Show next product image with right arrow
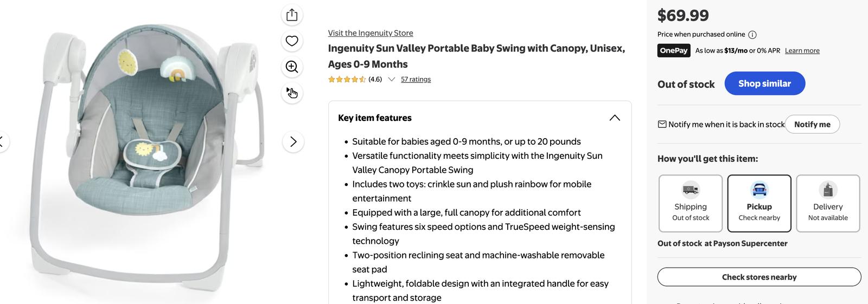The height and width of the screenshot is (304, 868). [293, 141]
